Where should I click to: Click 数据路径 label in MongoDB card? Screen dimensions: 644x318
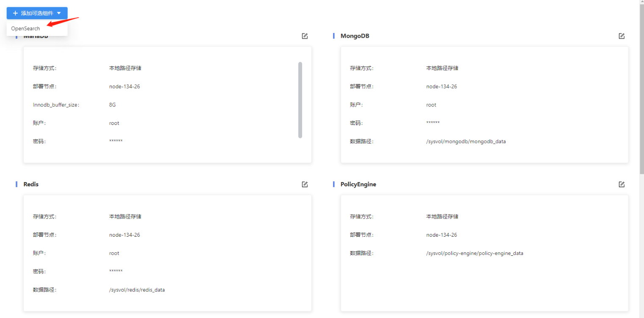point(362,141)
